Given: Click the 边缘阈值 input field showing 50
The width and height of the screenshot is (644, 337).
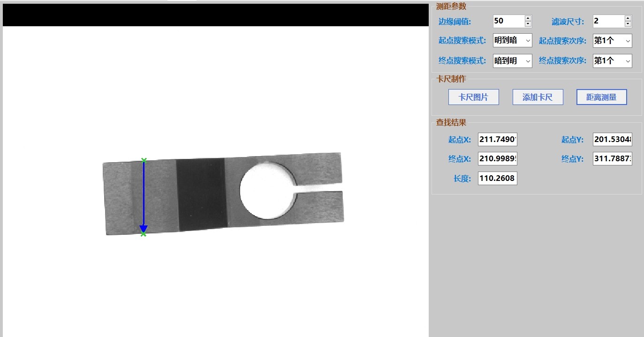Looking at the screenshot, I should 509,21.
